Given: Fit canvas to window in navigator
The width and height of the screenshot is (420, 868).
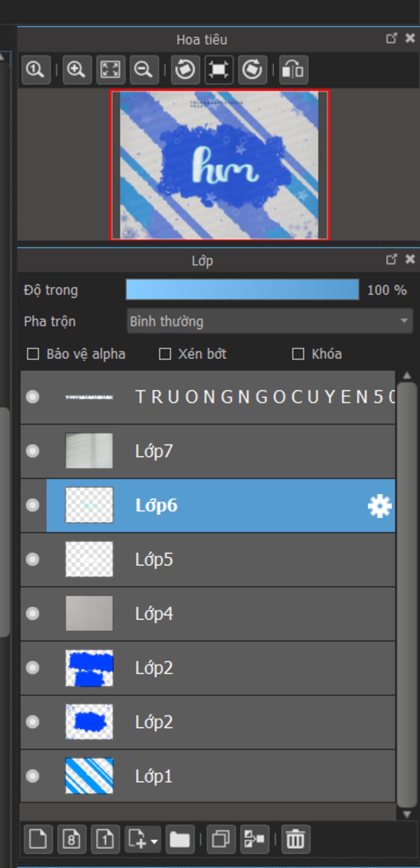Looking at the screenshot, I should point(110,69).
